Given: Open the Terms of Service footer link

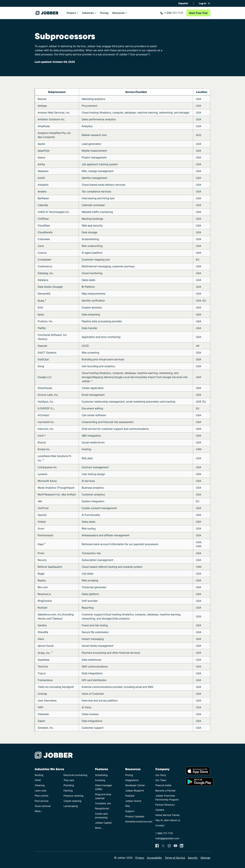Looking at the screenshot, I should 175,858.
